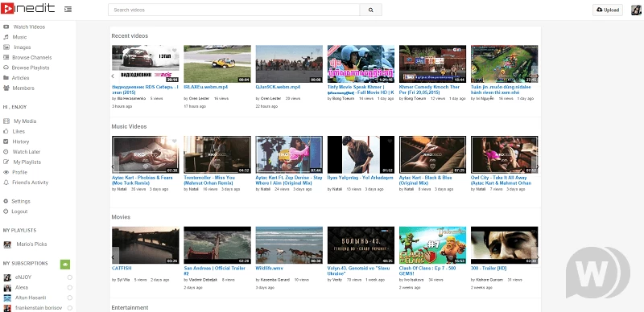Open Khmer Comedy Kmoch Ther Per link

[430, 89]
